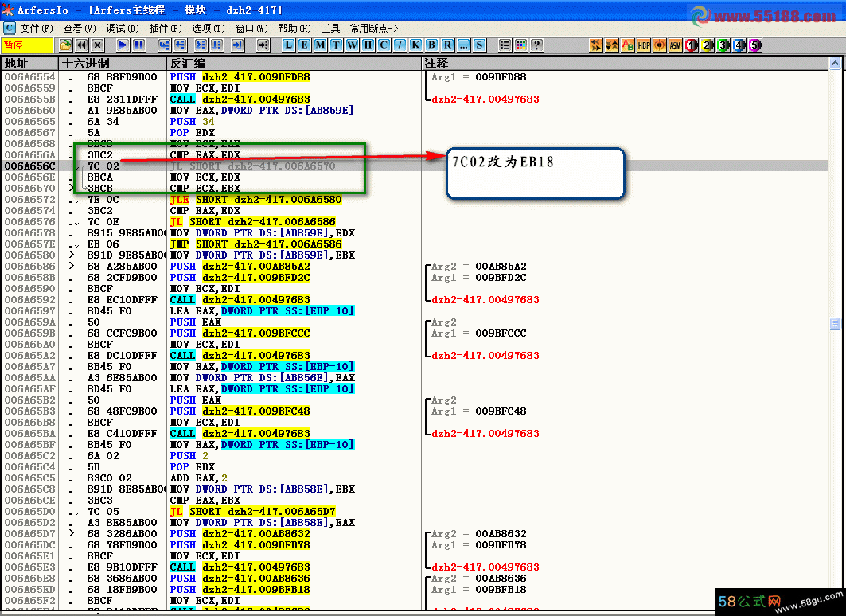Run the program with the play icon
Screen dimensions: 846x616
coord(123,45)
